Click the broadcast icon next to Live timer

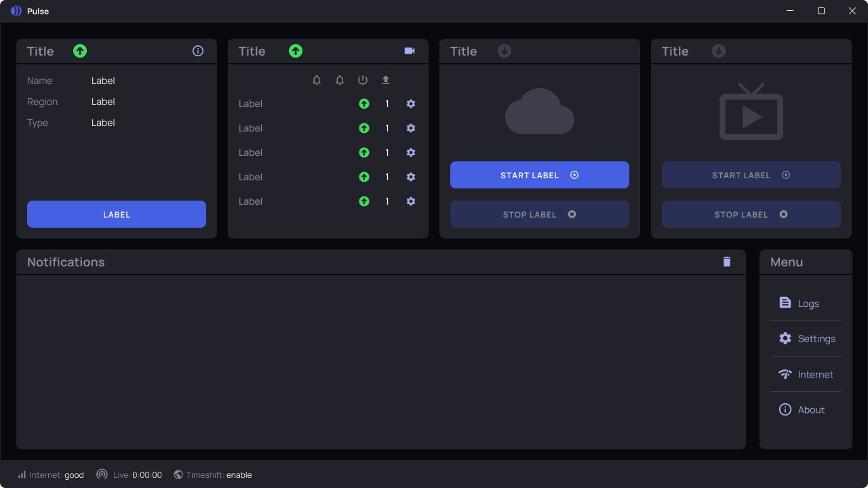(102, 474)
